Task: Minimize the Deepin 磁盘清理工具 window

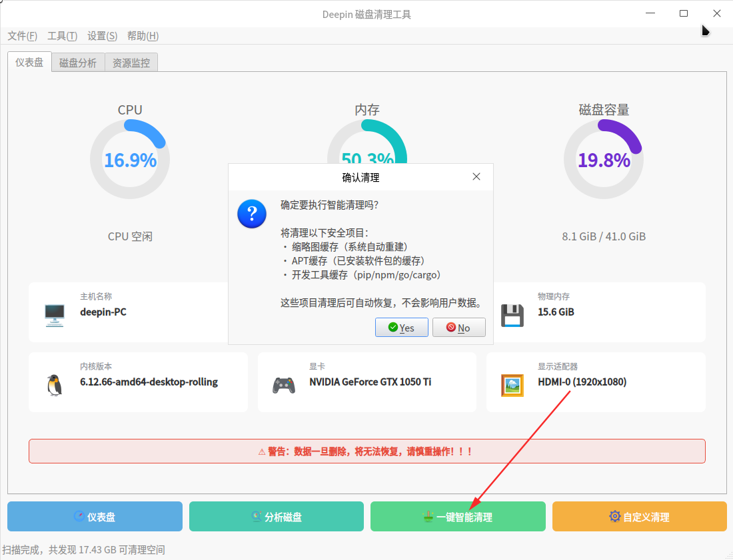Action: [x=650, y=13]
